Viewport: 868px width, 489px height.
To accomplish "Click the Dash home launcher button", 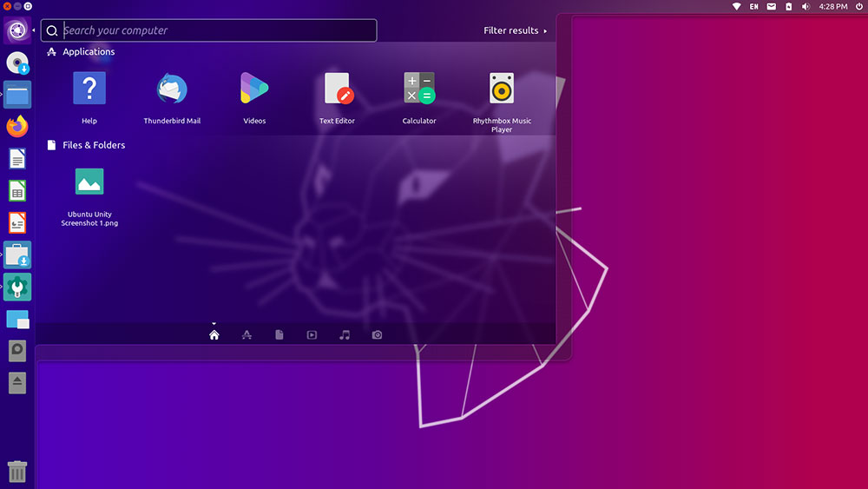I will (x=17, y=30).
